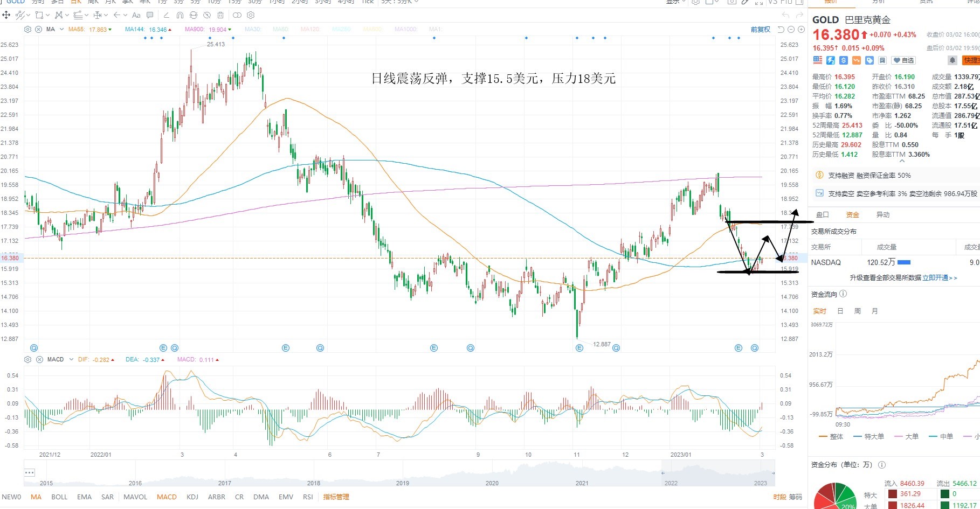
Task: Open MA indicator settings gear
Action: tap(28, 29)
